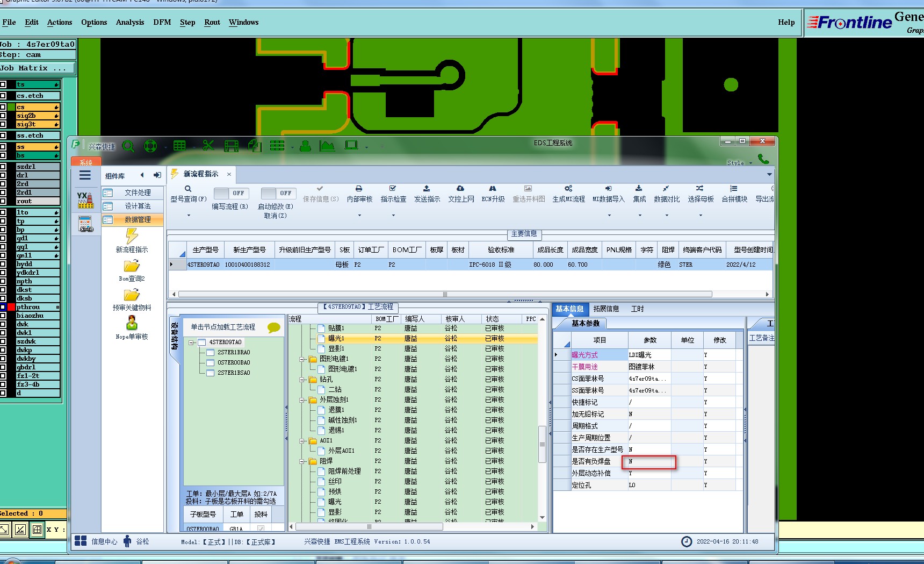Click the lifebuoy help icon in EDS title bar
924x564 pixels.
(x=150, y=146)
